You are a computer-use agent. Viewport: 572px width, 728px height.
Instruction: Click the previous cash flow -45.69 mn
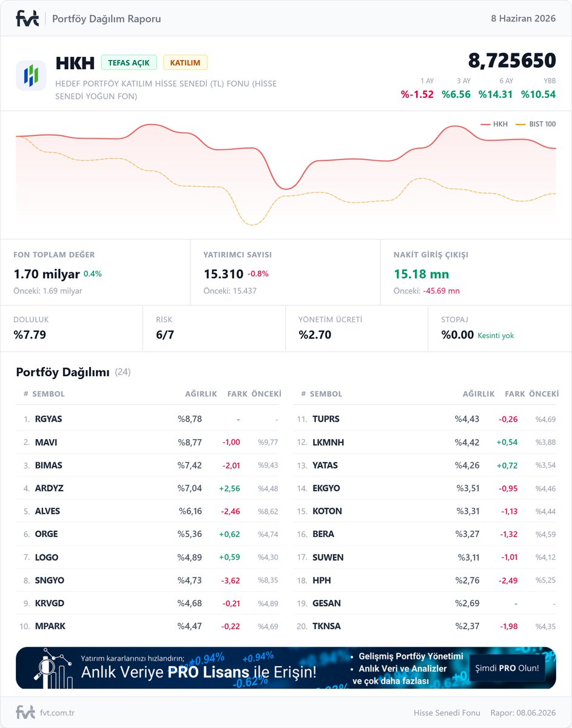click(x=441, y=291)
